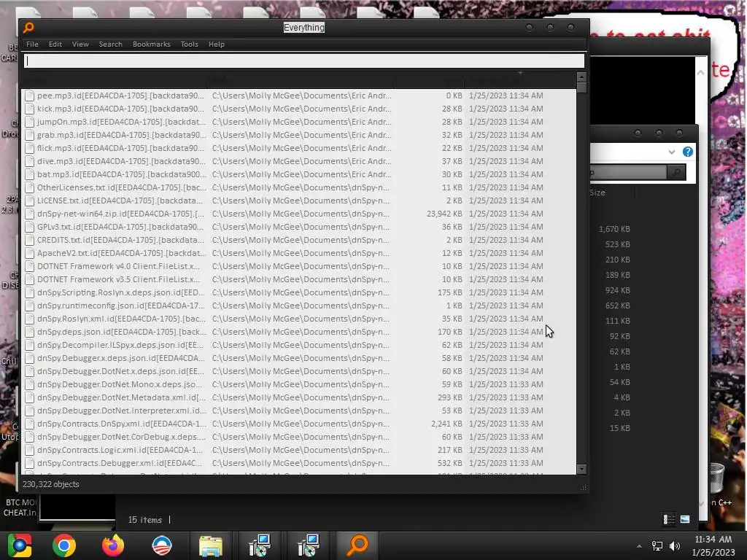Image resolution: width=747 pixels, height=560 pixels.
Task: Click the file icon for pee.mp3.id
Action: [x=29, y=96]
